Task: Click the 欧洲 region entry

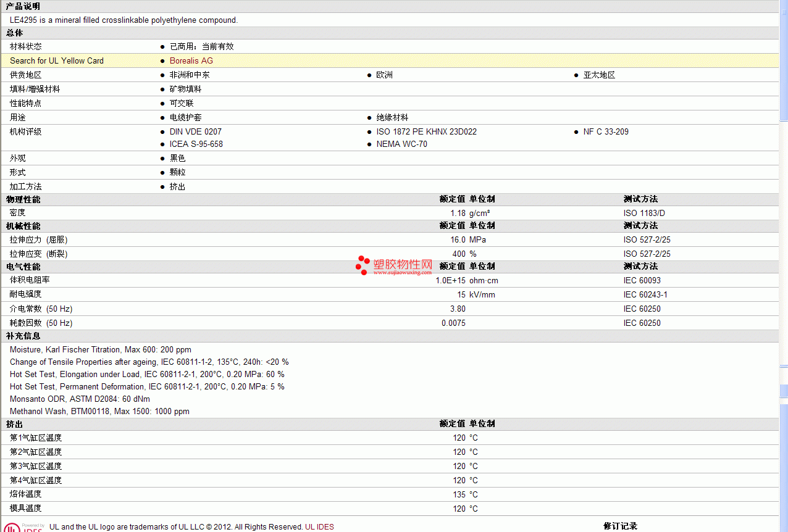Action: (x=385, y=75)
